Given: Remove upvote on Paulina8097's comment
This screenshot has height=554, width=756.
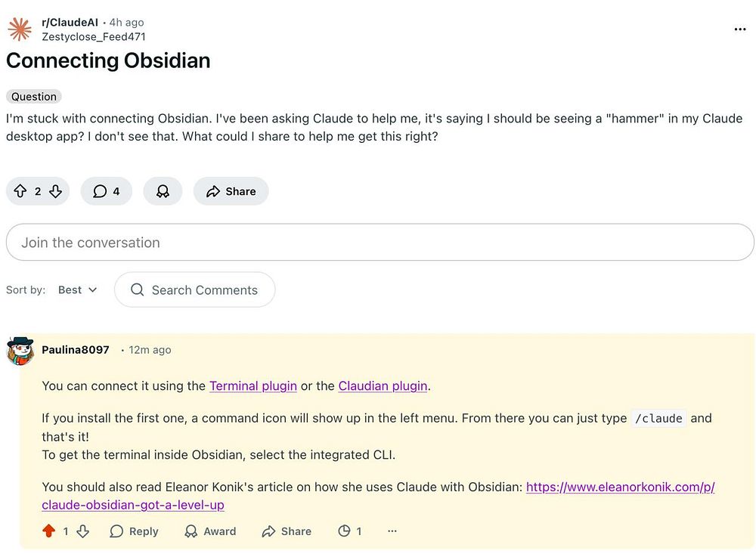Looking at the screenshot, I should point(49,531).
